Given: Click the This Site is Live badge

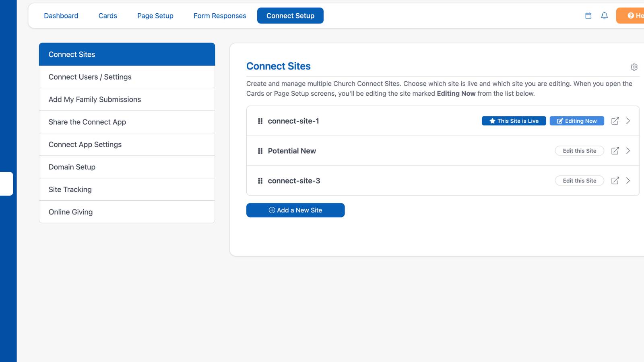Looking at the screenshot, I should tap(514, 121).
